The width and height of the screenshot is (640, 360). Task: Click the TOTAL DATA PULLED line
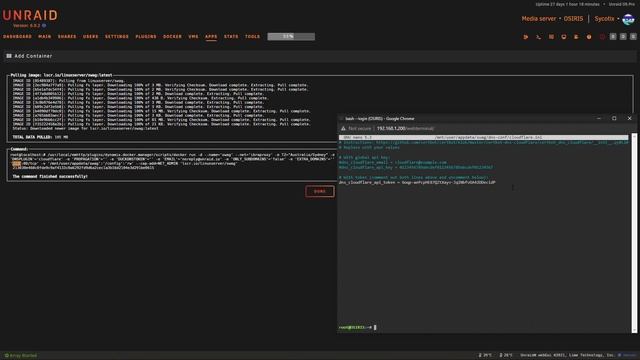(x=40, y=137)
